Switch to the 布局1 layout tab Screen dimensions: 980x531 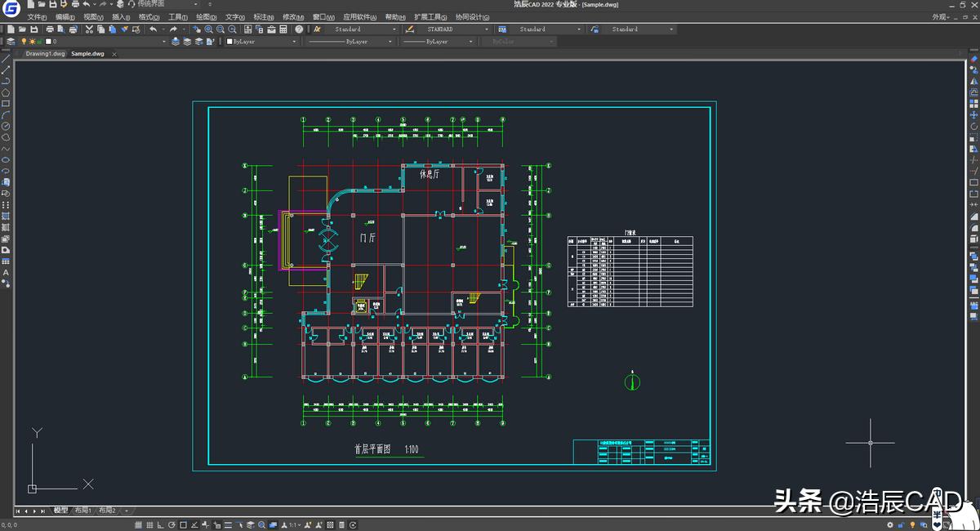point(83,511)
